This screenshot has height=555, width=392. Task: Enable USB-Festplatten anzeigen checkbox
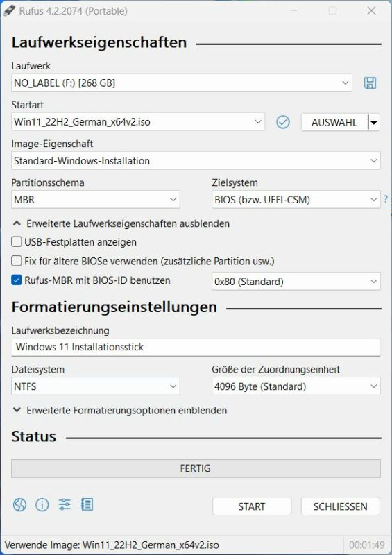tap(16, 242)
